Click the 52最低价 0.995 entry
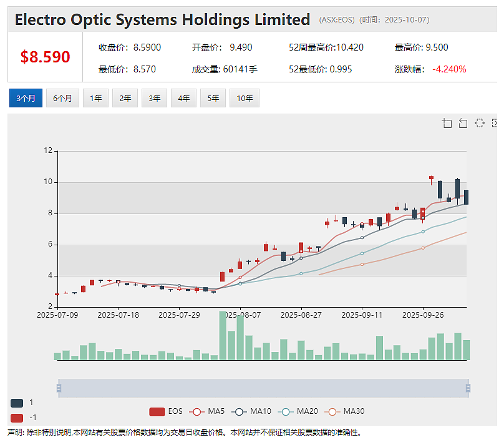The height and width of the screenshot is (445, 504). point(321,69)
